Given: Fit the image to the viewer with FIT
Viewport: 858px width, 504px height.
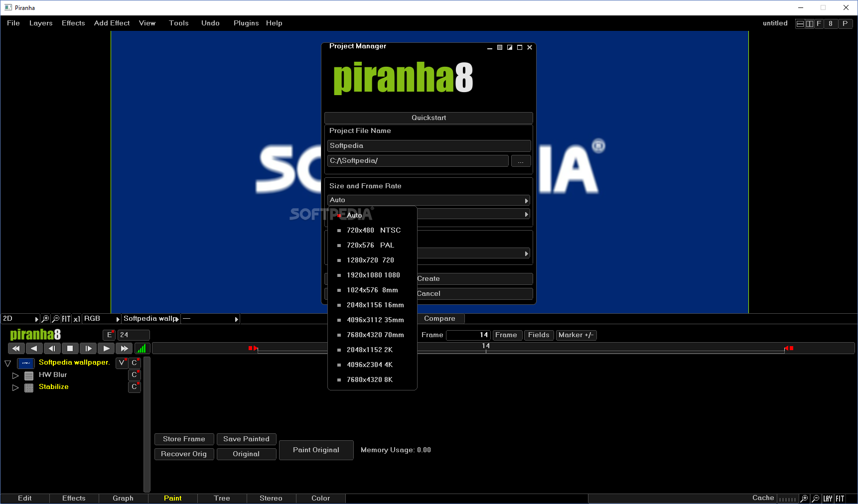Looking at the screenshot, I should pyautogui.click(x=66, y=319).
